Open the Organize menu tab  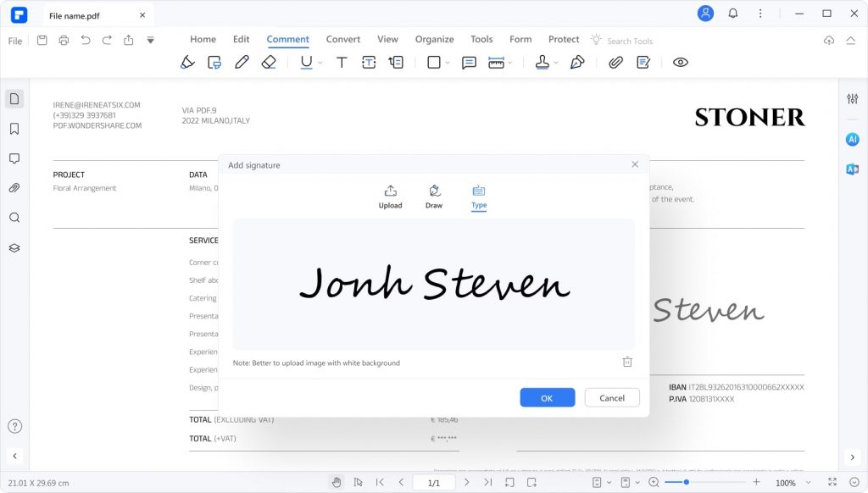pyautogui.click(x=434, y=39)
